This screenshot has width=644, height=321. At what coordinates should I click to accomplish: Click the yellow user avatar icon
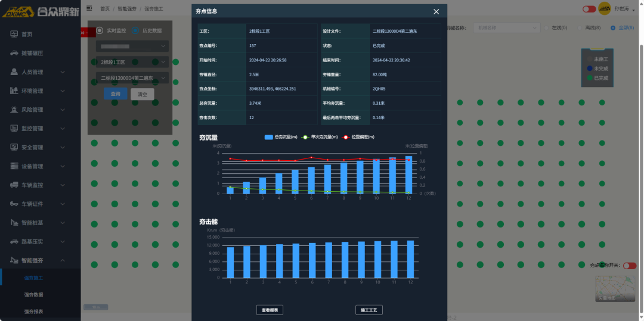click(605, 8)
